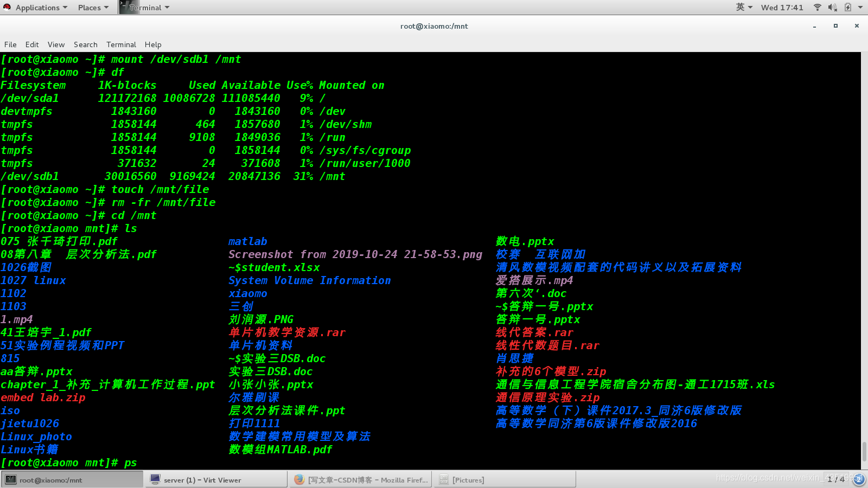Viewport: 868px width, 488px height.
Task: Click 'jietu1026' directory entry
Action: click(x=30, y=423)
